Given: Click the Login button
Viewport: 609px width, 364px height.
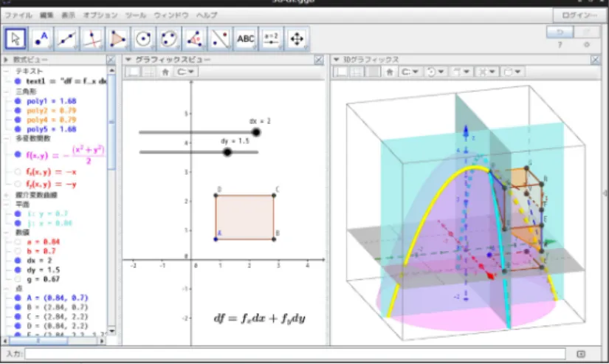Looking at the screenshot, I should 579,16.
